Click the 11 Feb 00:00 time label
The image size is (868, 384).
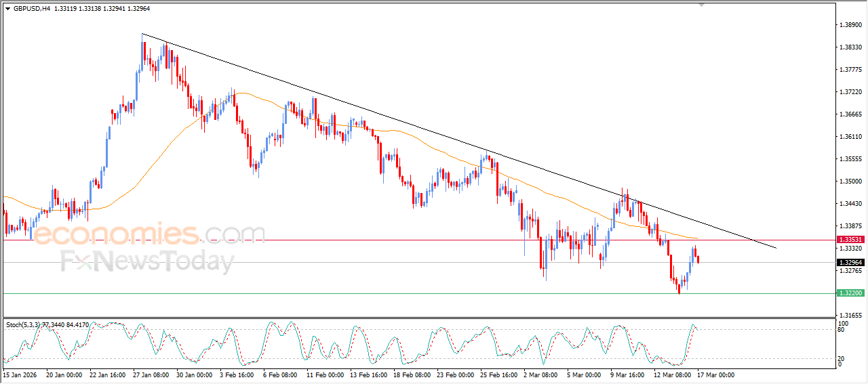click(325, 375)
